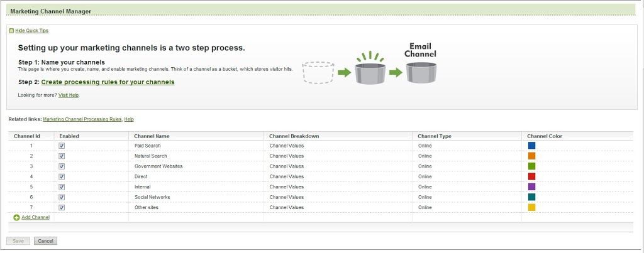Image resolution: width=644 pixels, height=253 pixels.
Task: Click the Hide Quick Tips collapse icon
Action: click(11, 30)
